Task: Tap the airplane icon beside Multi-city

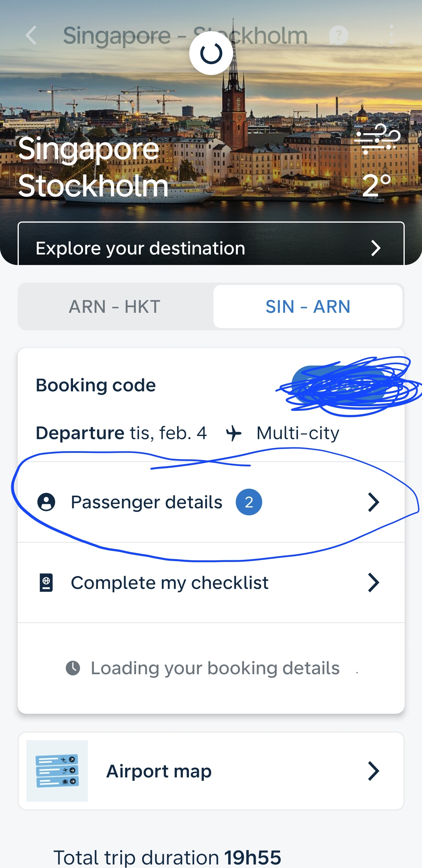Action: pyautogui.click(x=234, y=433)
